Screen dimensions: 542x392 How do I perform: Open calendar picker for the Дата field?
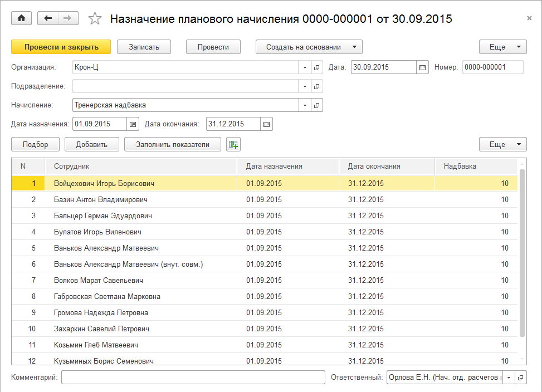click(423, 67)
